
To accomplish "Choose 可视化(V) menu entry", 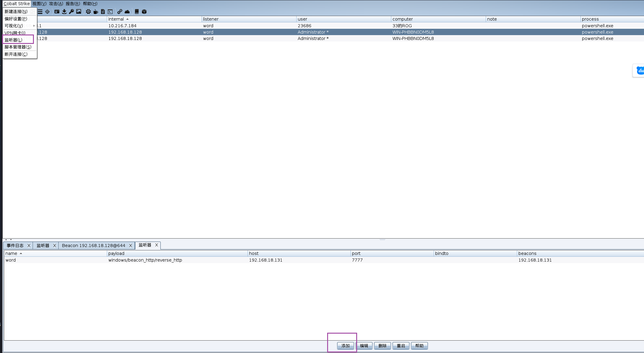I will [20, 26].
